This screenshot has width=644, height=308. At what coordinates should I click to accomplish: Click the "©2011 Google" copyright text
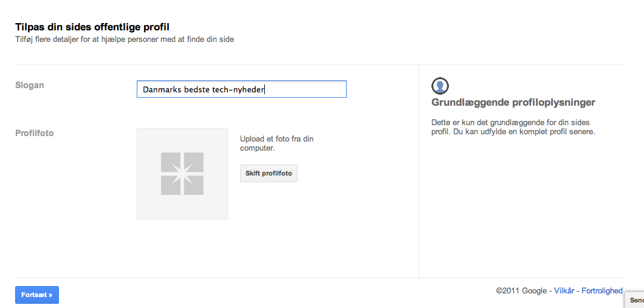click(522, 291)
